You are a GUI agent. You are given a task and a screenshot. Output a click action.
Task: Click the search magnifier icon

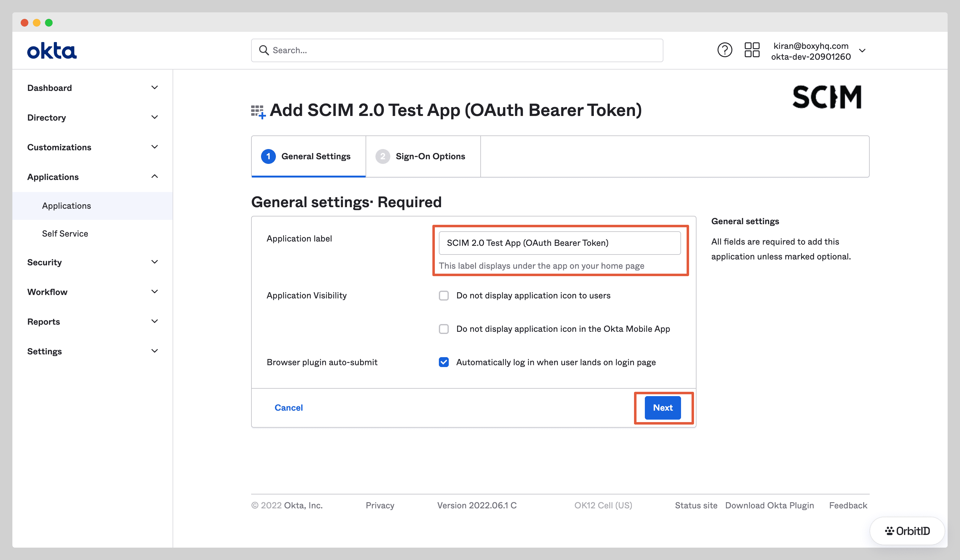pos(264,50)
